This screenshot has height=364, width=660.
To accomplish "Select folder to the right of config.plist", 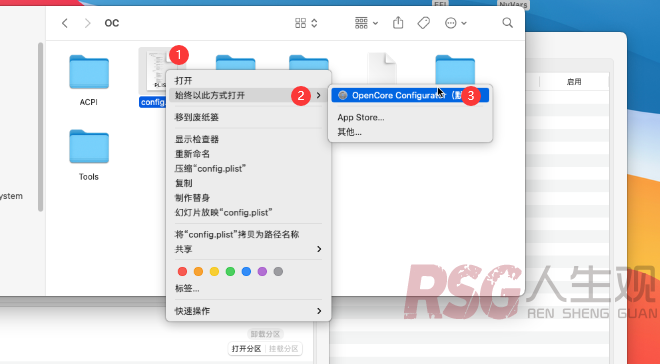I will pos(235,62).
